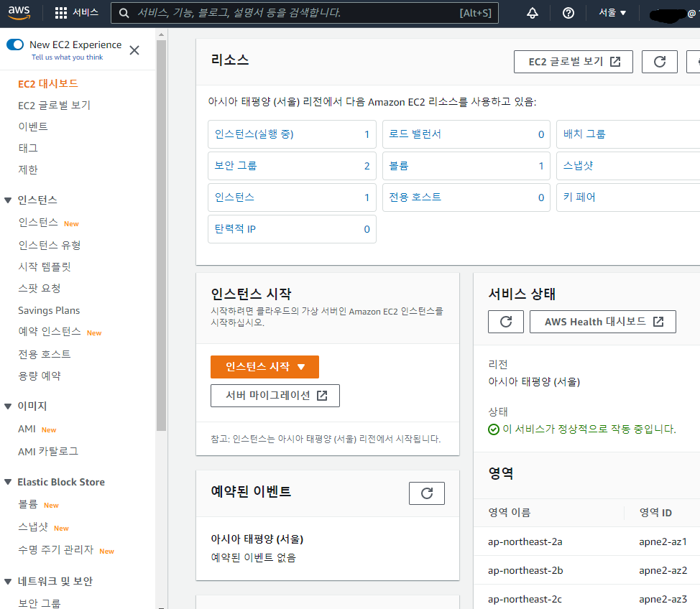Refresh the 서비스 상태 panel

[x=505, y=322]
